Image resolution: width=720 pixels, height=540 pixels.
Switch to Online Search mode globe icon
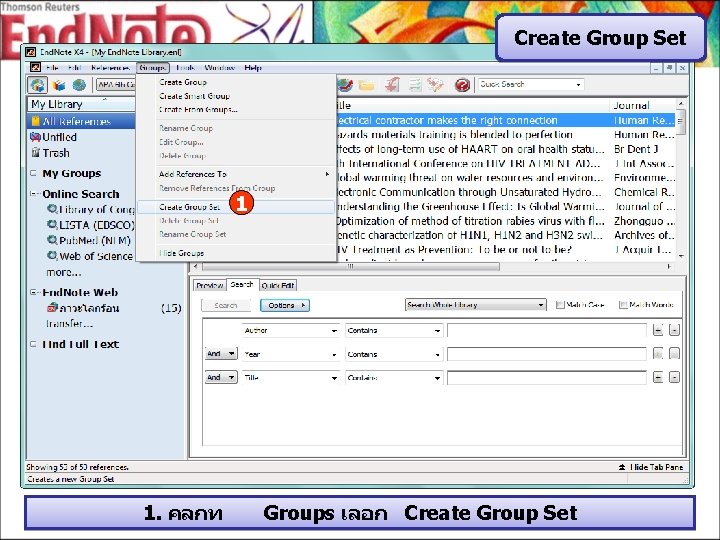79,85
